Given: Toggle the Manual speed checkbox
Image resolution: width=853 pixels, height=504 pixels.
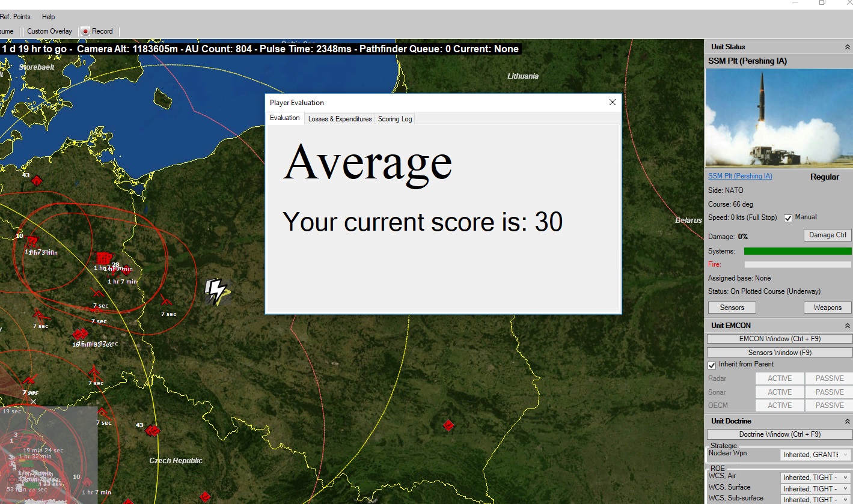Looking at the screenshot, I should (788, 218).
